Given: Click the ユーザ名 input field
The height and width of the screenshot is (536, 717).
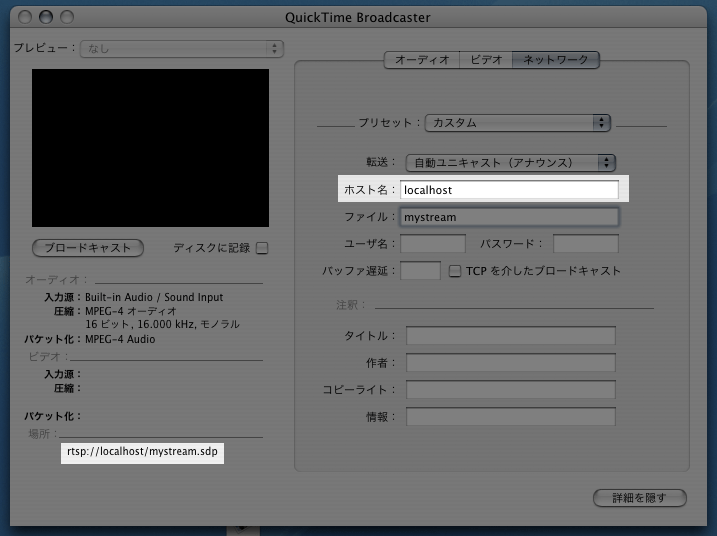Looking at the screenshot, I should [x=433, y=243].
